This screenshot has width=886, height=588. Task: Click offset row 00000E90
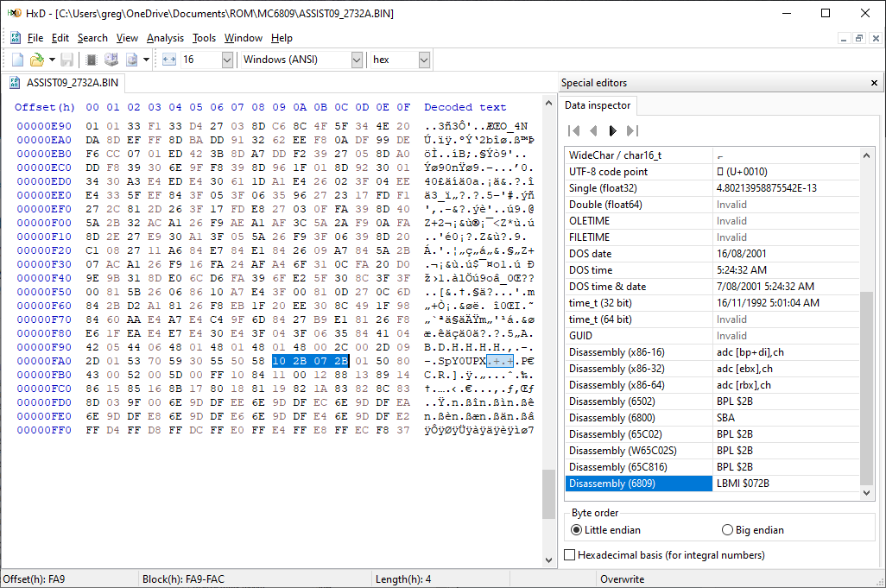(44, 126)
